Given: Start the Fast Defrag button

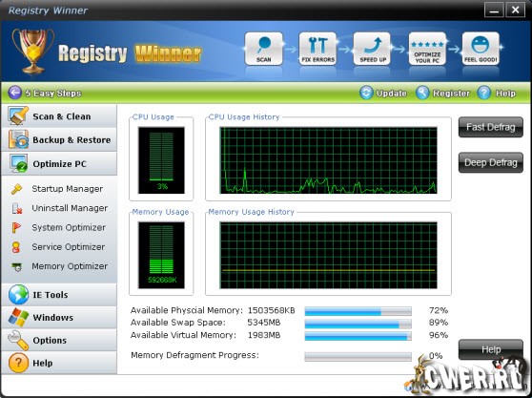Looking at the screenshot, I should [x=491, y=127].
